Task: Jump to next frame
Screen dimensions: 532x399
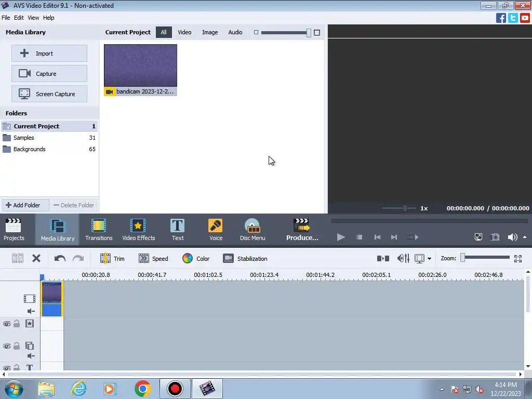Action: click(x=394, y=237)
